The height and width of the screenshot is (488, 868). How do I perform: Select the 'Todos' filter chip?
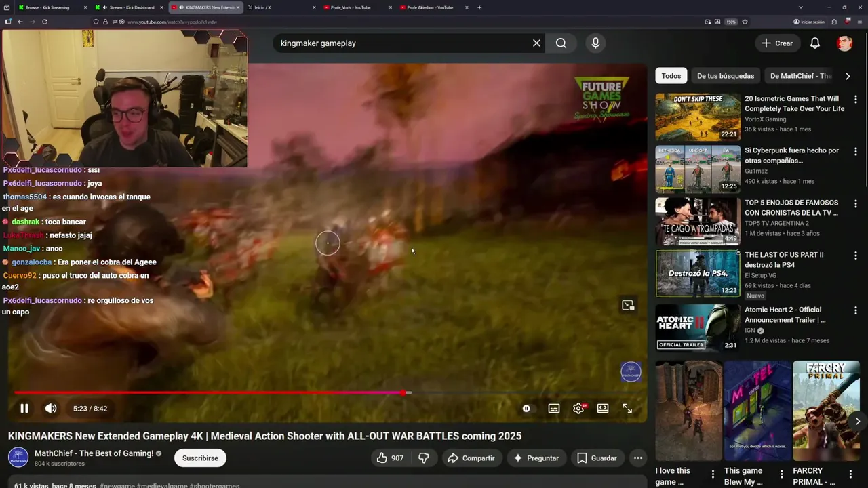pyautogui.click(x=671, y=76)
